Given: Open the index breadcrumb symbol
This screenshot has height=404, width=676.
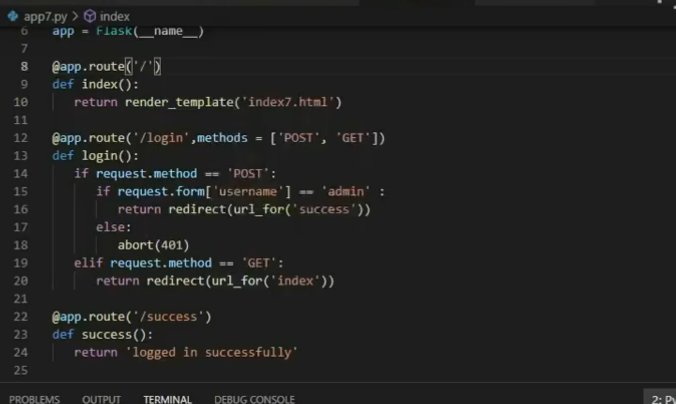Looking at the screenshot, I should pyautogui.click(x=115, y=16).
